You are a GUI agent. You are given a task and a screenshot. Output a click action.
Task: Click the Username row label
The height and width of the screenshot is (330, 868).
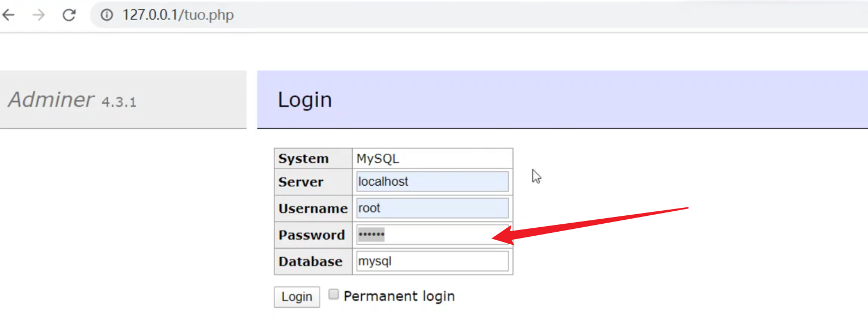312,209
